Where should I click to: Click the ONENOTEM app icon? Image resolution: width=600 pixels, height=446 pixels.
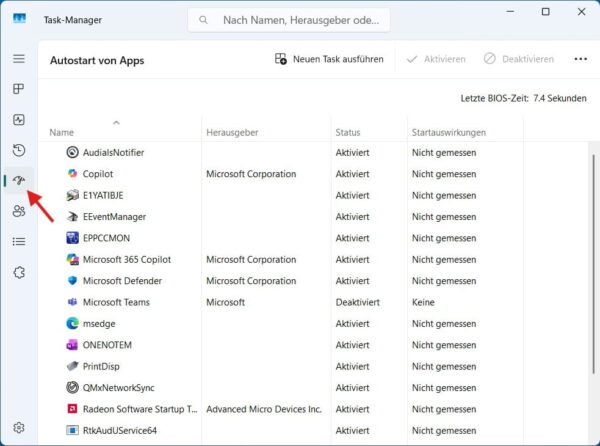[x=72, y=345]
